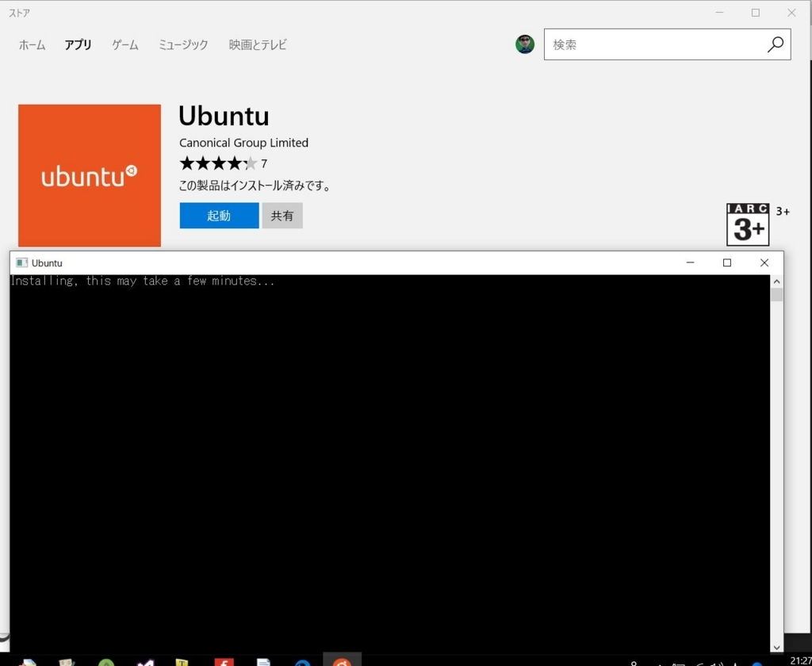
Task: Click the star rating of Ubuntu
Action: point(218,163)
